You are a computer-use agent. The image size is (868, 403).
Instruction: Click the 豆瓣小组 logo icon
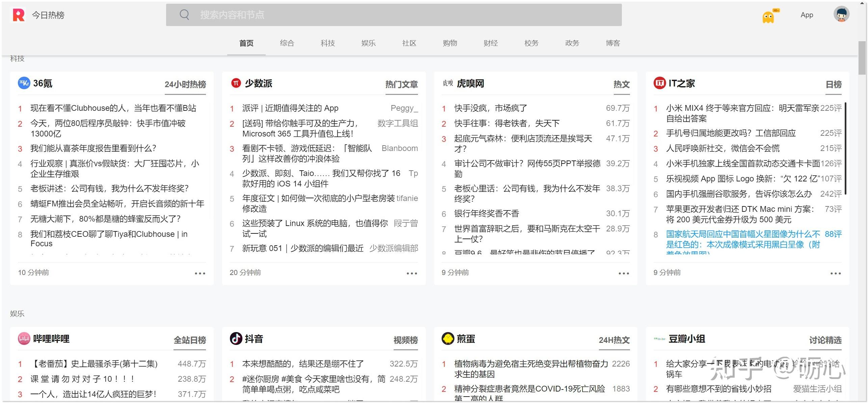659,338
